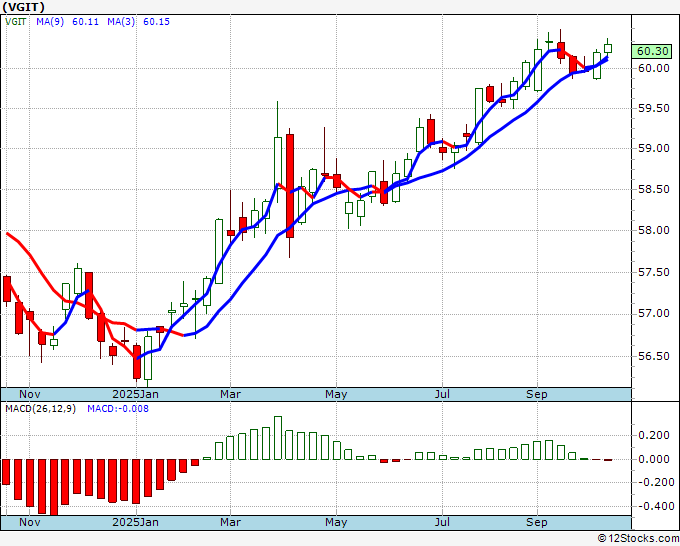Click the 59.00 price axis label
Viewport: 680px width, 546px height.
point(654,148)
